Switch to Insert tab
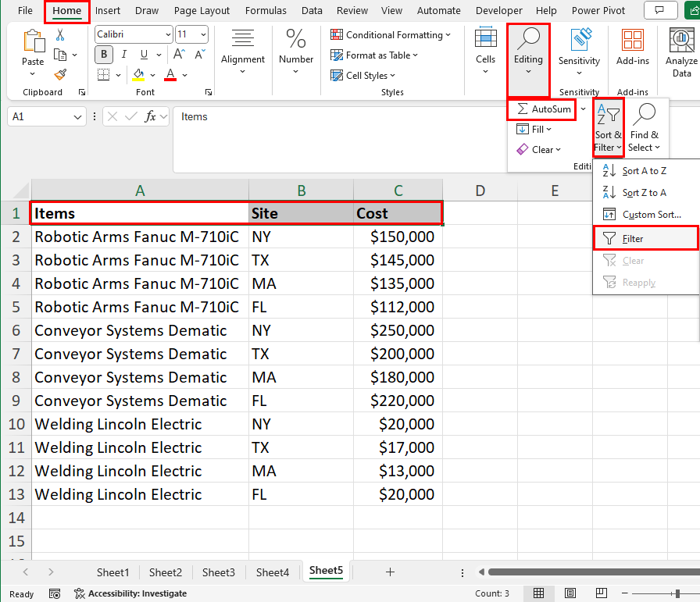Image resolution: width=700 pixels, height=602 pixels. pyautogui.click(x=108, y=10)
